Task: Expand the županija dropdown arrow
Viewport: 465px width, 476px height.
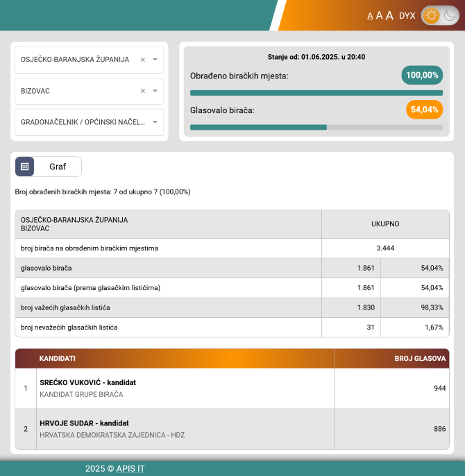Action: click(155, 60)
